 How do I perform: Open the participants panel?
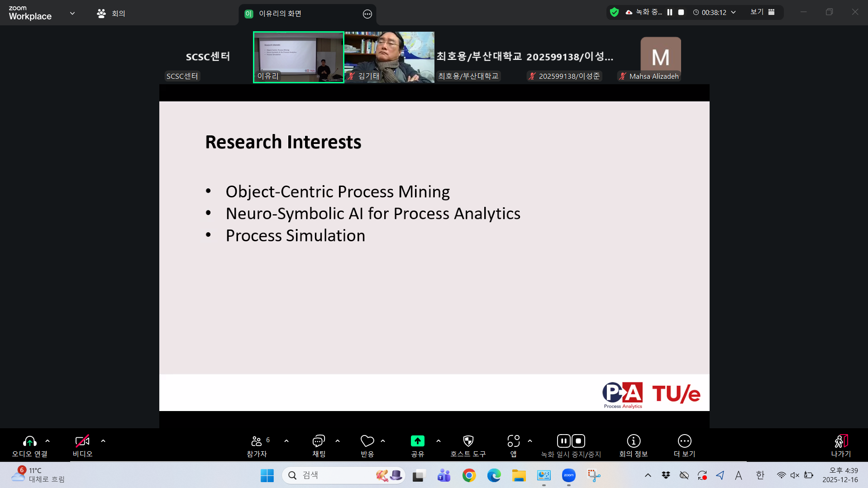coord(257,445)
